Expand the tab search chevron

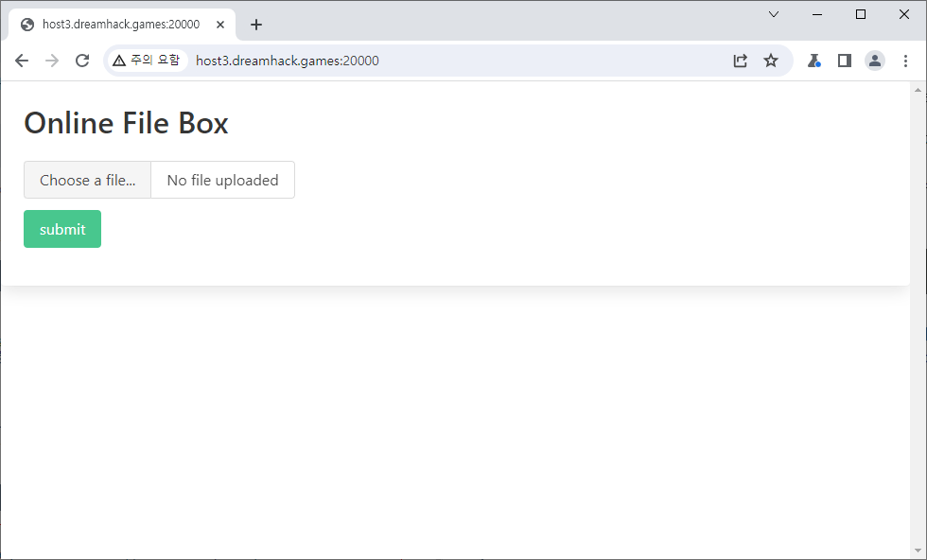(774, 14)
